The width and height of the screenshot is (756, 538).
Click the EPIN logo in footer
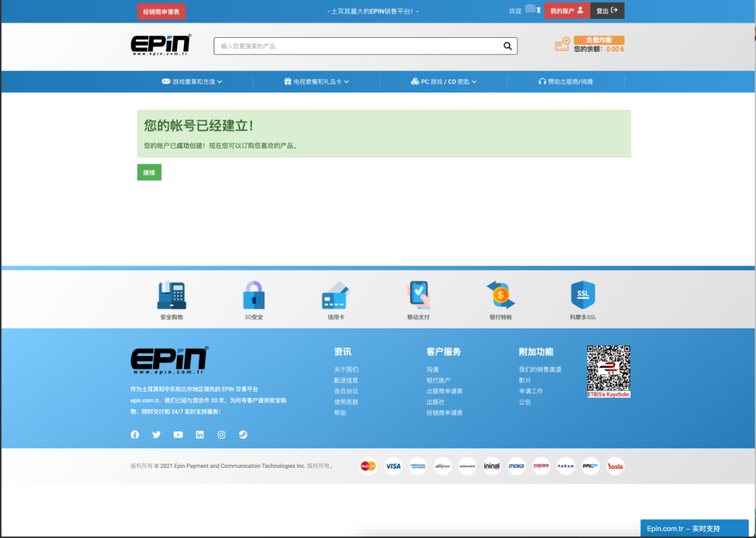[169, 360]
